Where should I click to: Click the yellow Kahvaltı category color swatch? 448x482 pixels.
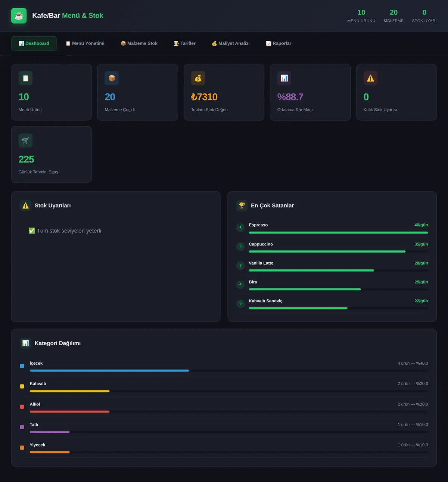click(22, 386)
